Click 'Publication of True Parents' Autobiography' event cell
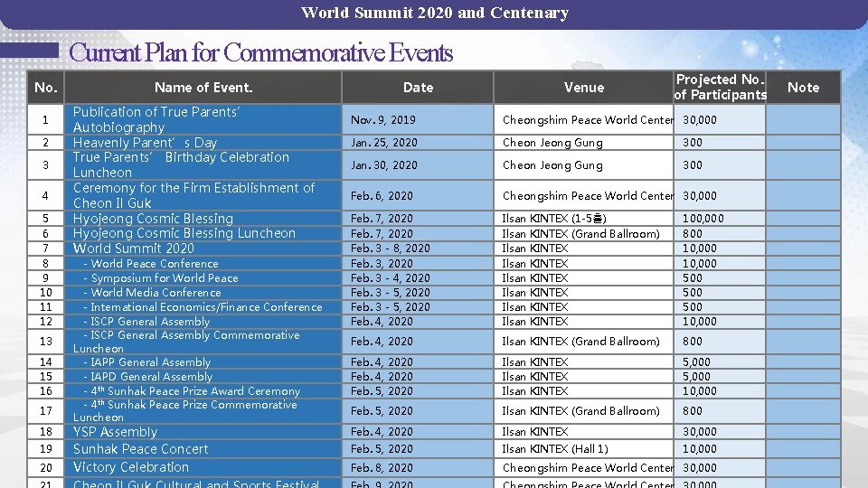The image size is (868, 488). tap(203, 119)
